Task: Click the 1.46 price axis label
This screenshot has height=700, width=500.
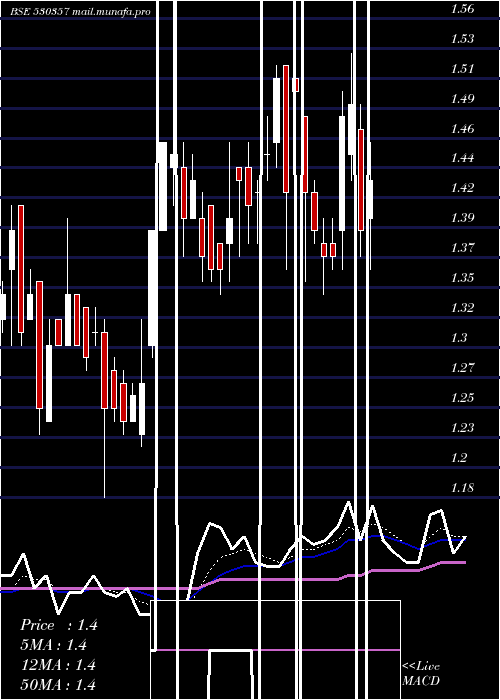Action: [x=462, y=129]
